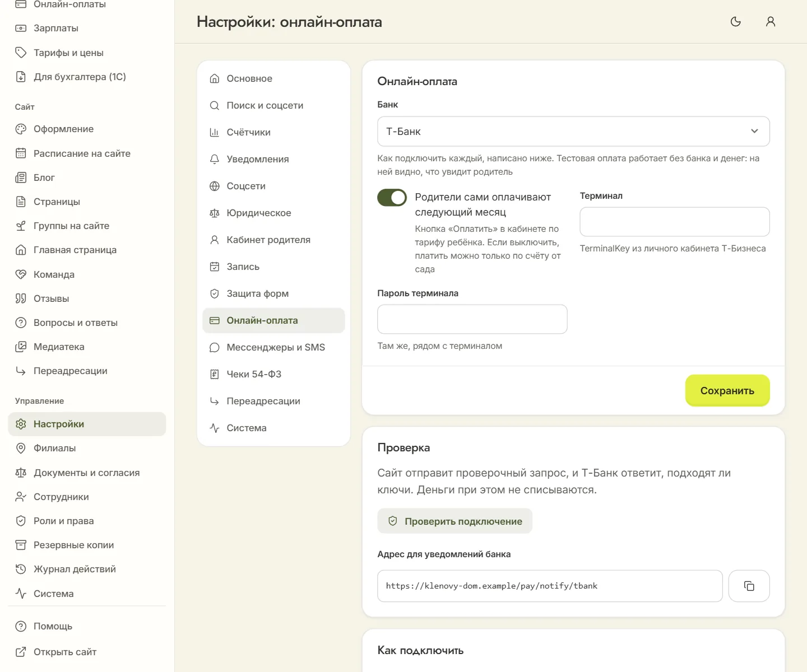Click the shield icon beside Защита форм

pyautogui.click(x=214, y=293)
